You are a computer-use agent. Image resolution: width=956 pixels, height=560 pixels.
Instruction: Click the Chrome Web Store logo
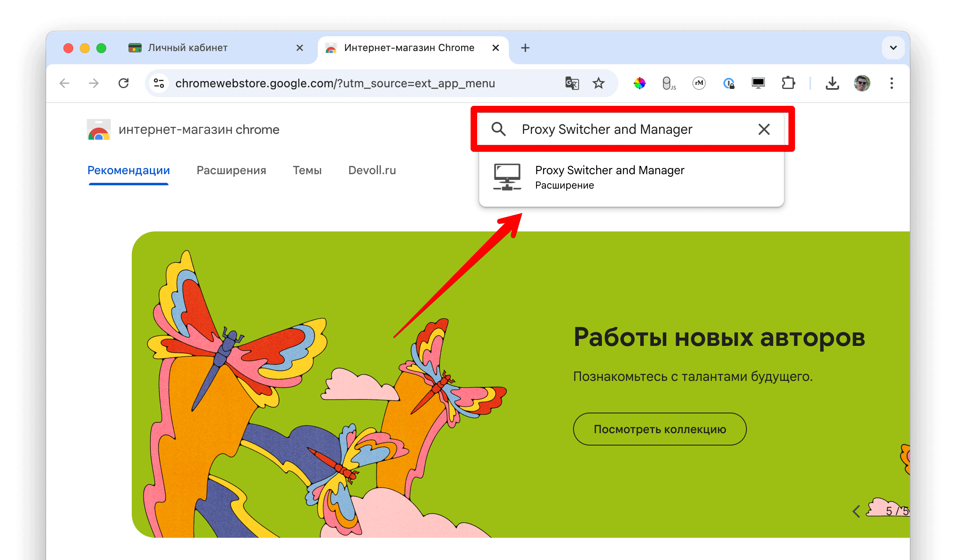(x=99, y=129)
